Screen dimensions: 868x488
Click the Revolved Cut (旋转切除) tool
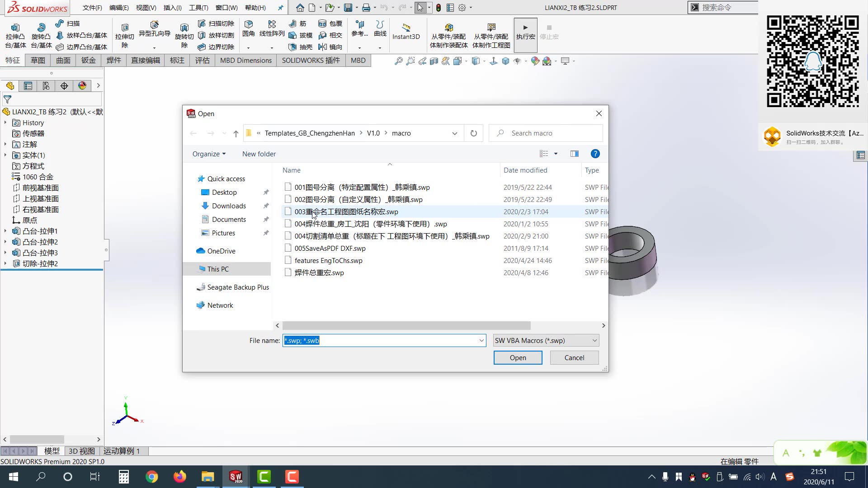click(184, 35)
